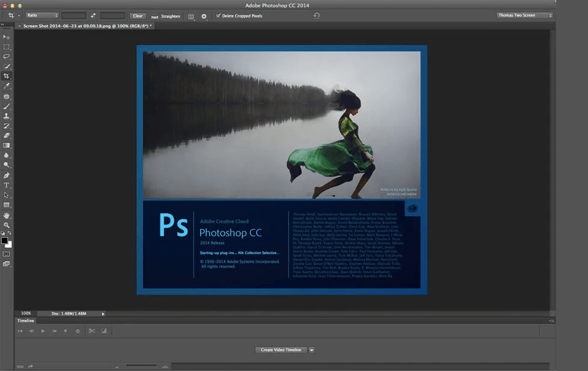Select the Move tool

(7, 37)
